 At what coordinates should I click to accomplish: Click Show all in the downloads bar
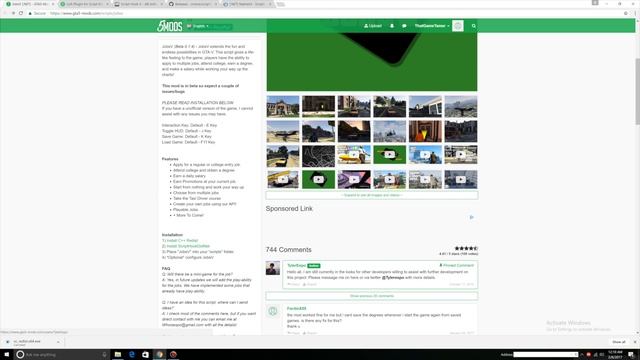619,342
